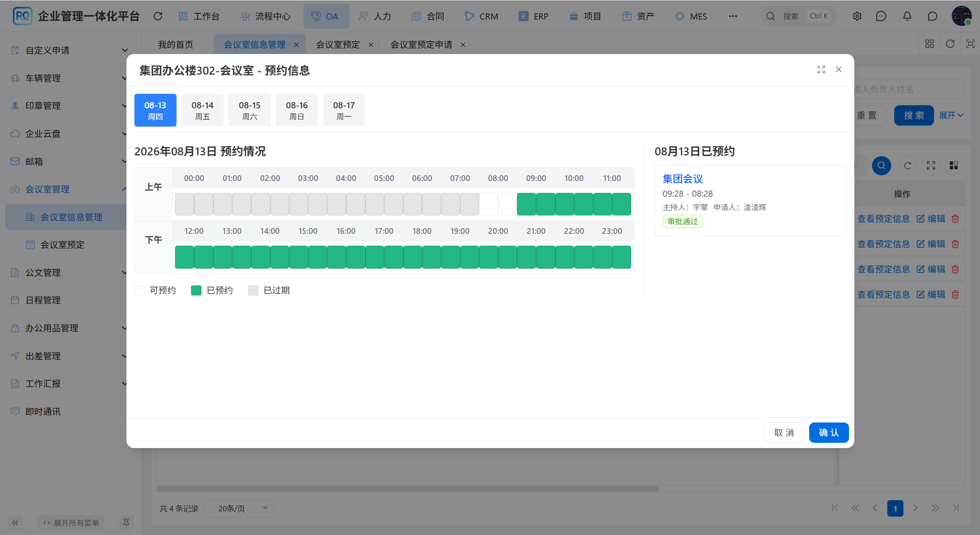Image resolution: width=980 pixels, height=535 pixels.
Task: Close the 会议室预定申请 tab
Action: tap(463, 45)
